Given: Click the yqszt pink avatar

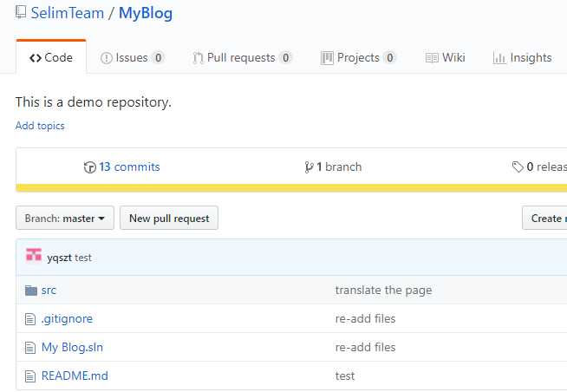Looking at the screenshot, I should click(34, 255).
